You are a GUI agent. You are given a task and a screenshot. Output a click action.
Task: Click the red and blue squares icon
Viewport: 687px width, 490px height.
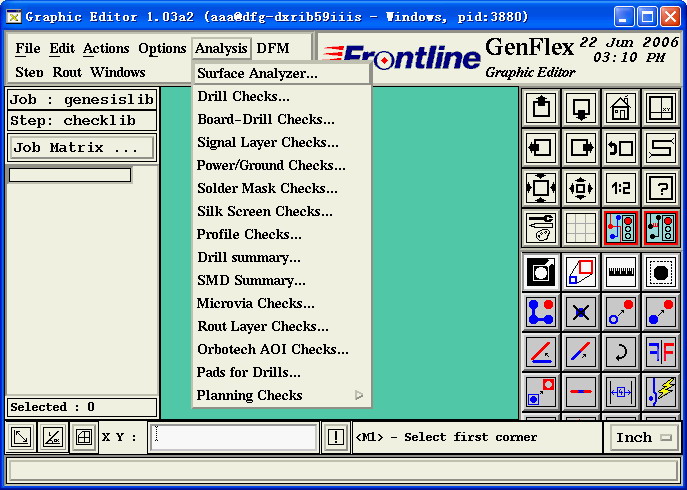(x=581, y=272)
